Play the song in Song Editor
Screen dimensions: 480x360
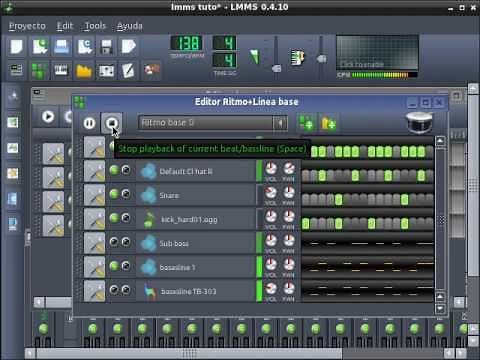[x=48, y=117]
